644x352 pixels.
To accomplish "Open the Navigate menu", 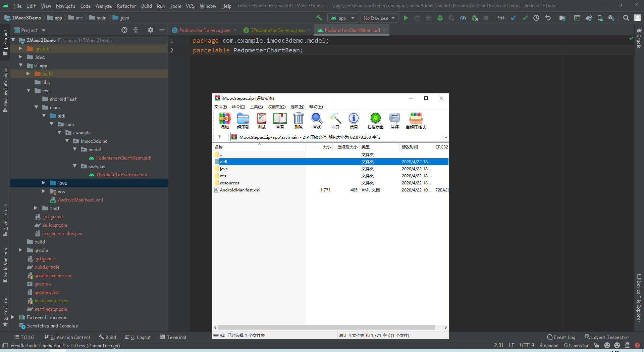I will [65, 6].
